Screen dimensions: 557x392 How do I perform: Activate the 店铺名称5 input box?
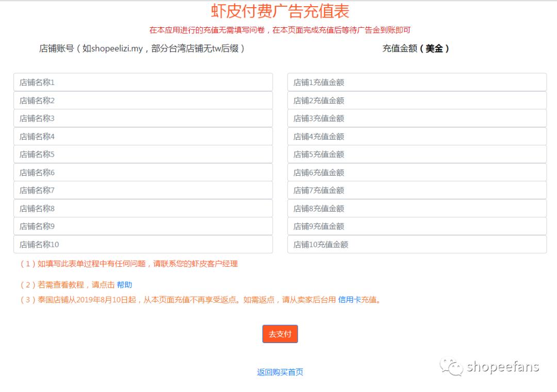143,155
